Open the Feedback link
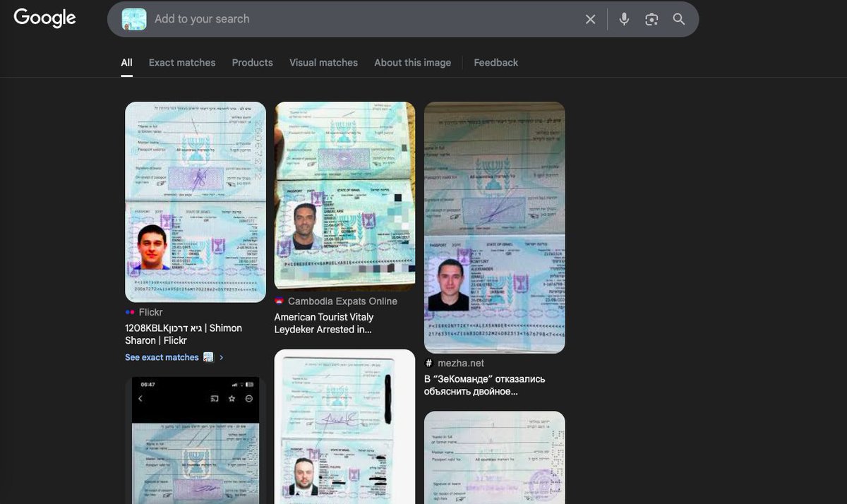 [x=495, y=63]
